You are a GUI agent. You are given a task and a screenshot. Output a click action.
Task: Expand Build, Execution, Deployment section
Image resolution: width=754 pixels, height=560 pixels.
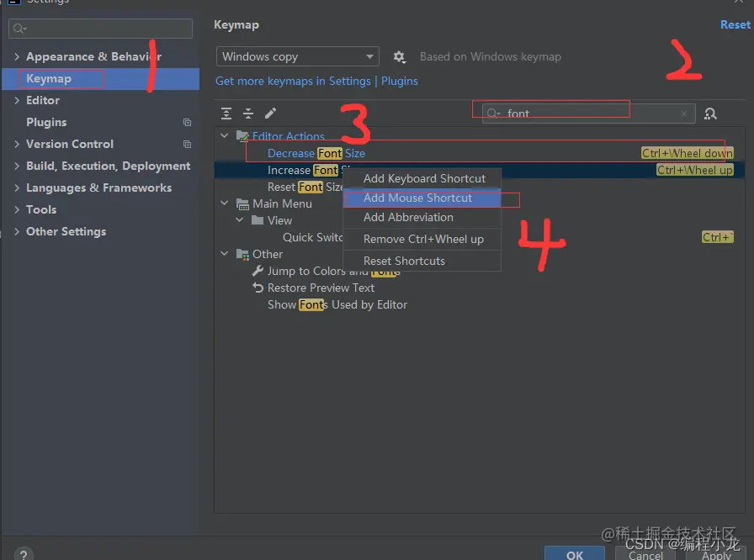pyautogui.click(x=17, y=166)
